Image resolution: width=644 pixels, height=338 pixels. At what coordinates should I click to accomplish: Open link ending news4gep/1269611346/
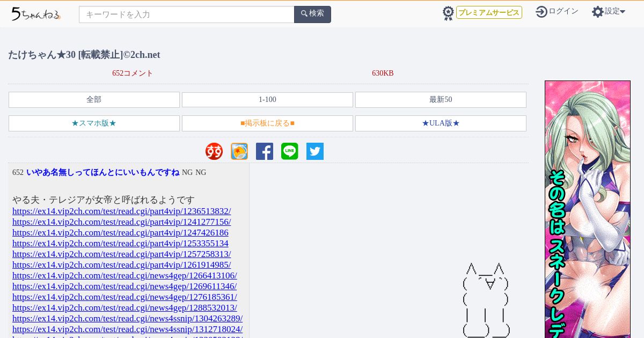click(x=125, y=286)
